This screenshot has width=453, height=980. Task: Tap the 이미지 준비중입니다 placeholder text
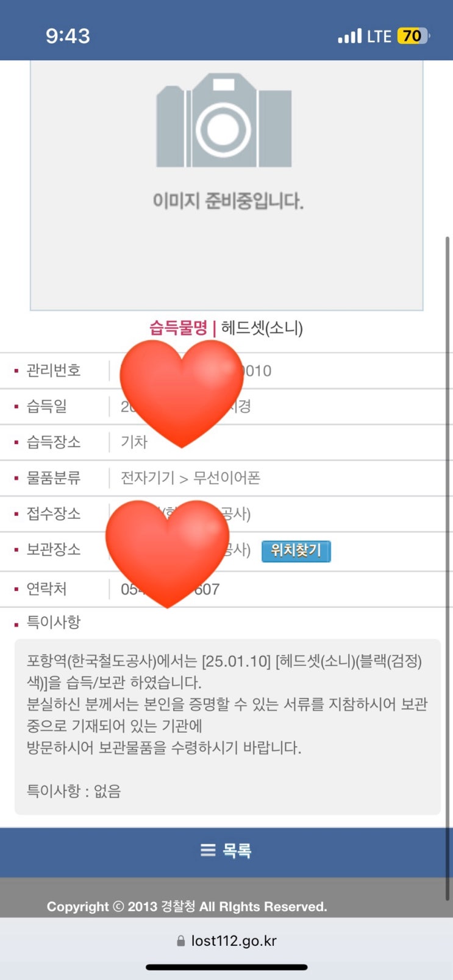[227, 200]
